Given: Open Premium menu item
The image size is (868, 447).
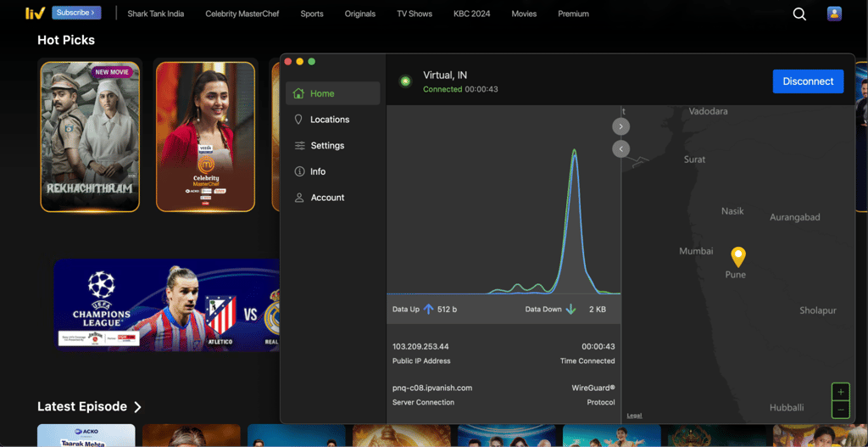Looking at the screenshot, I should (574, 14).
